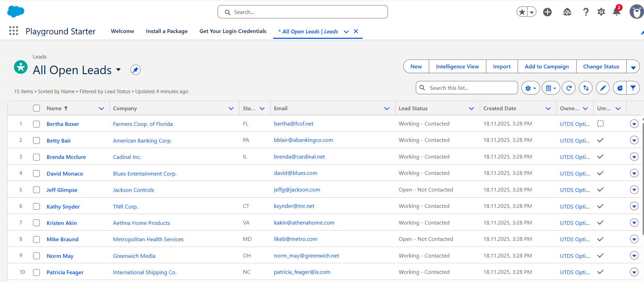Screen dimensions: 644x282
Task: Open the Name column options chevron
Action: coord(101,109)
